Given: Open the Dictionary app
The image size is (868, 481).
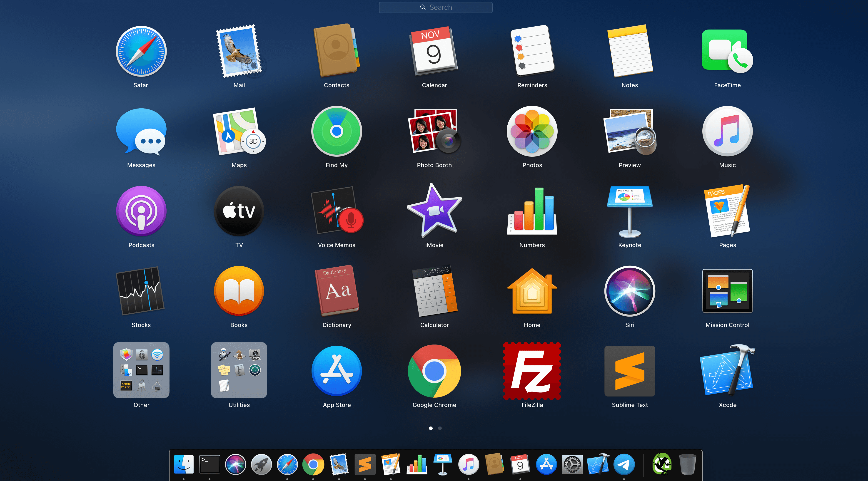Looking at the screenshot, I should coord(337,291).
